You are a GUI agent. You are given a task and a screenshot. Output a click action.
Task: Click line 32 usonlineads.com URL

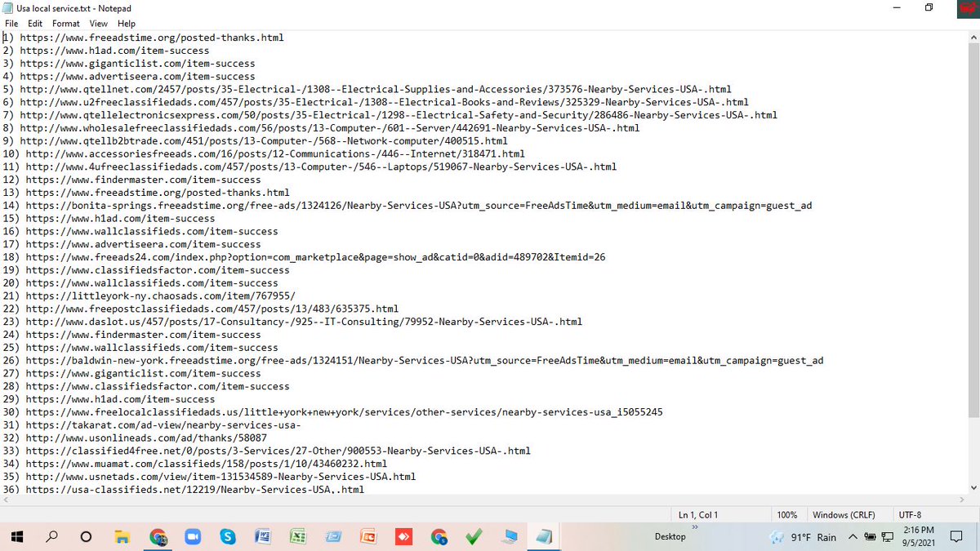click(x=146, y=438)
